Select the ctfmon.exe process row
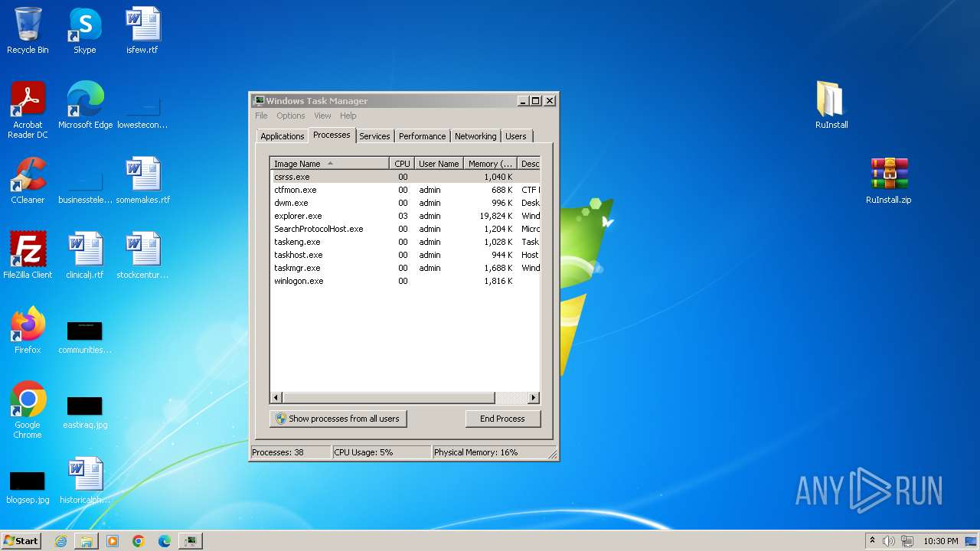The width and height of the screenshot is (980, 551). pyautogui.click(x=405, y=190)
